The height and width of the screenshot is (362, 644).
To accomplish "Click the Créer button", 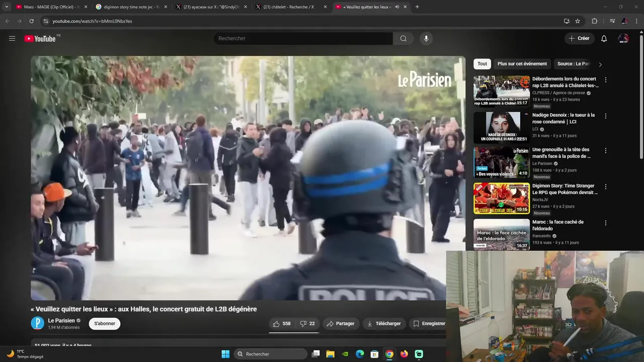I will [x=579, y=39].
